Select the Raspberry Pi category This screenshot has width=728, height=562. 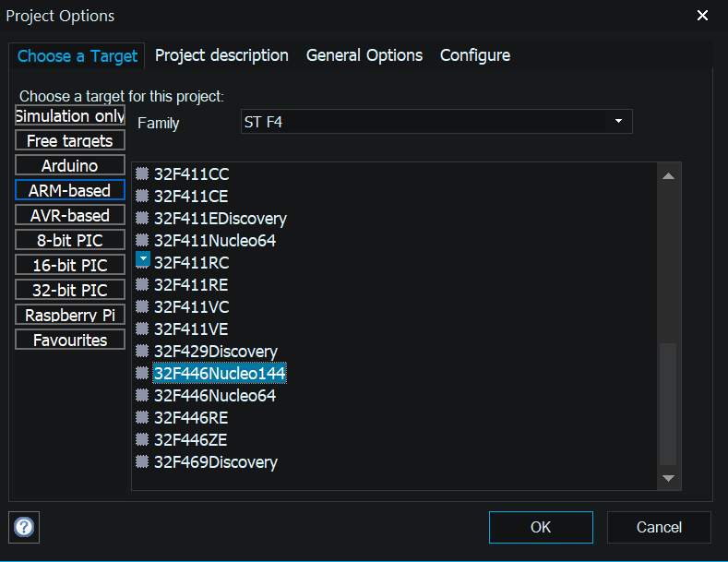point(70,315)
